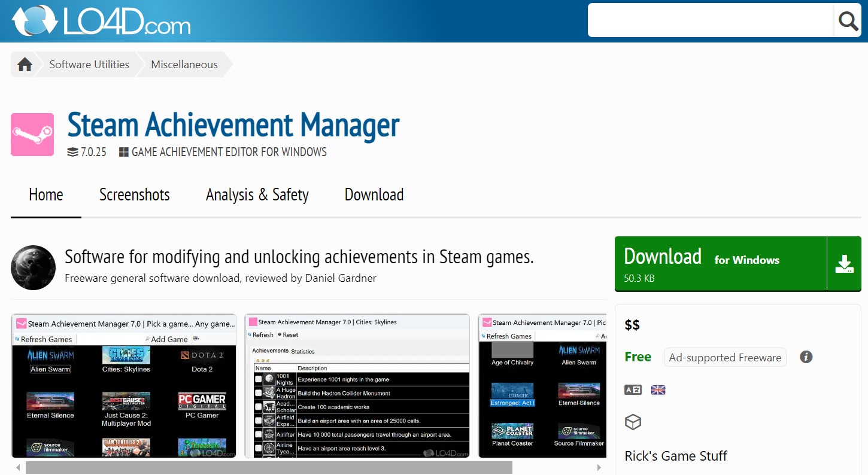
Task: Click the language translation icon
Action: [x=634, y=389]
